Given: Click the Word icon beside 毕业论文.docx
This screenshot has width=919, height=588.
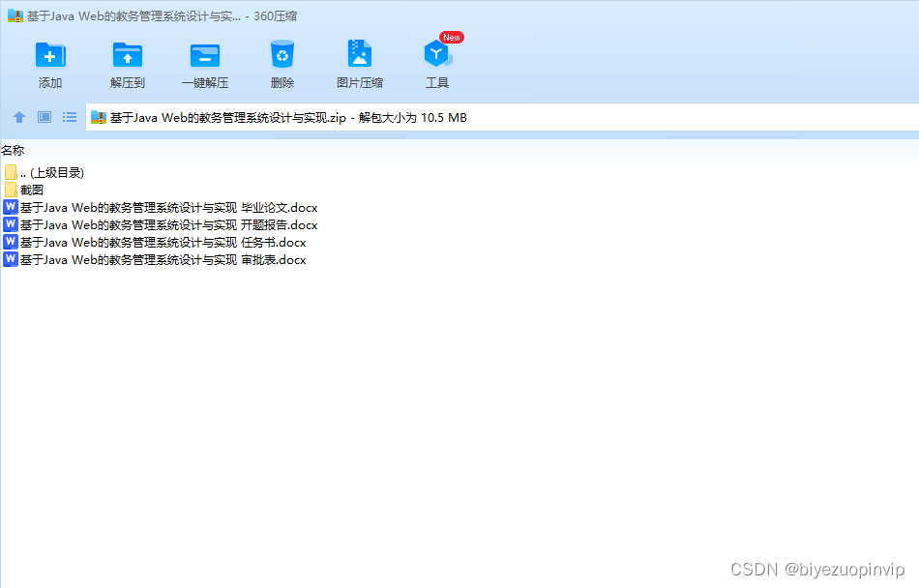Looking at the screenshot, I should coord(11,207).
